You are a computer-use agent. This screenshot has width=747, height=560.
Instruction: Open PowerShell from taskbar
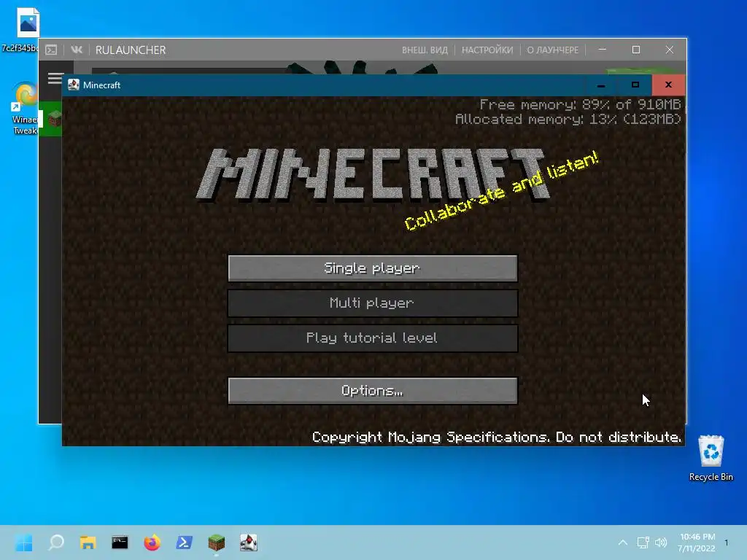pyautogui.click(x=184, y=542)
